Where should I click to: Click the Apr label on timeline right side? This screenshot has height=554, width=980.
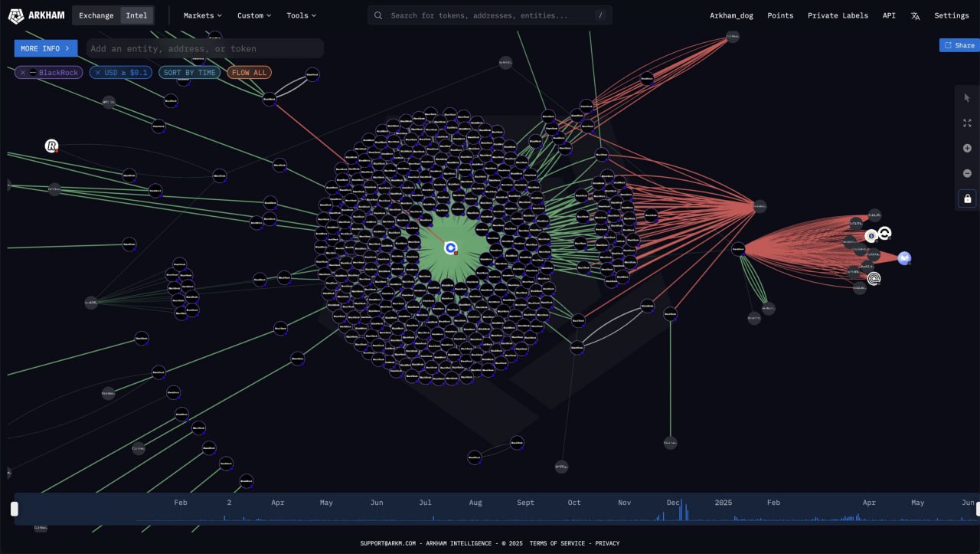click(869, 503)
